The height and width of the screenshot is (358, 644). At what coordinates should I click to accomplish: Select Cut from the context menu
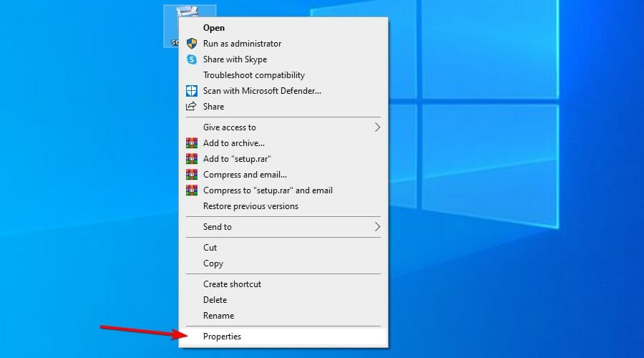coord(210,248)
